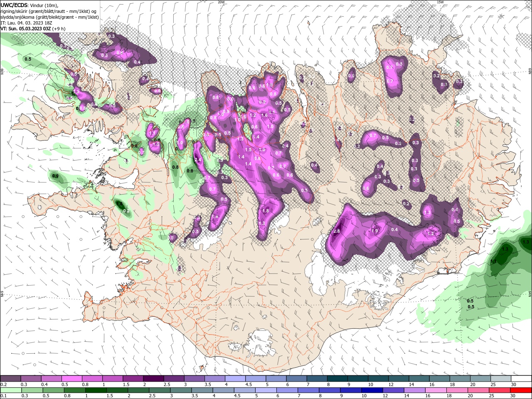Click the blue rain-scale swatch labeled 8
The width and height of the screenshot is (532, 399).
pos(330,390)
